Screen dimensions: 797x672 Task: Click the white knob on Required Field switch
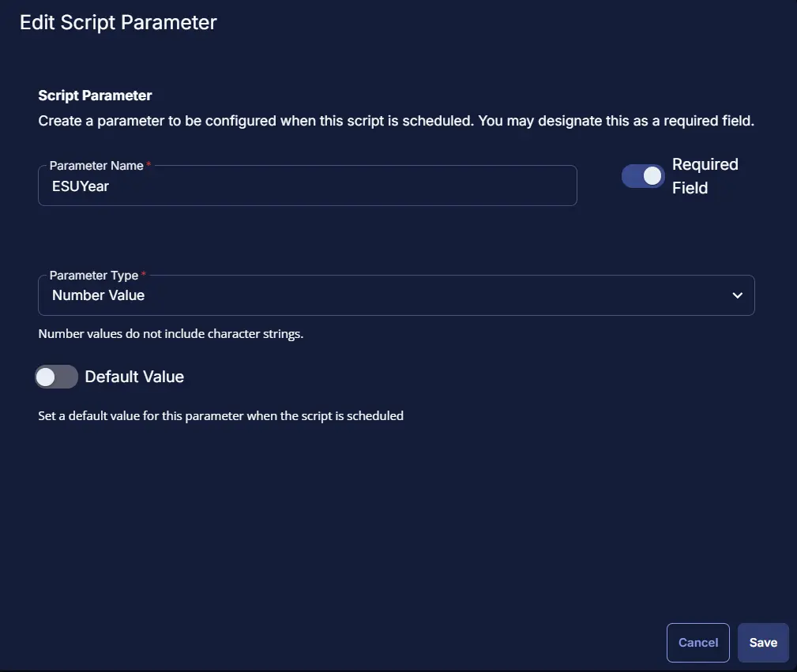[652, 177]
